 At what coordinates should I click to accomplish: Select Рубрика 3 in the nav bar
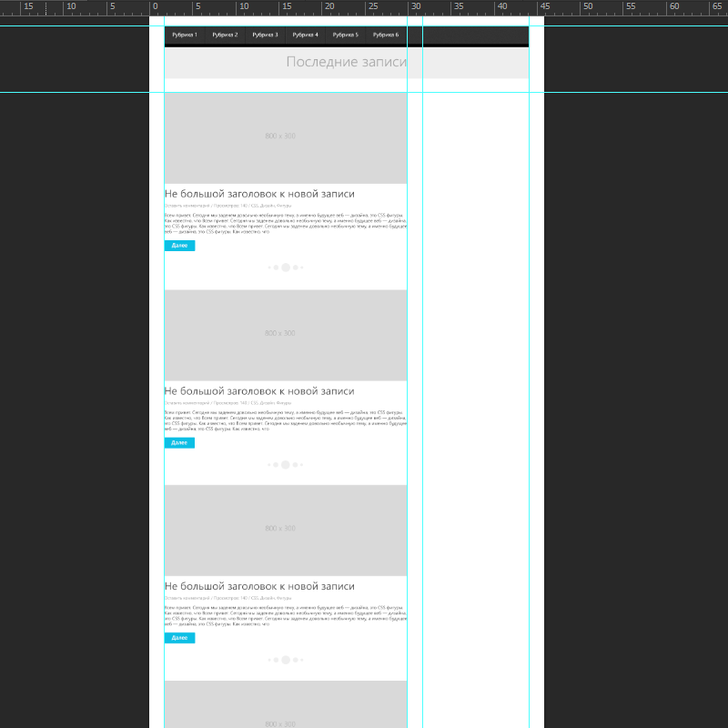coord(265,35)
